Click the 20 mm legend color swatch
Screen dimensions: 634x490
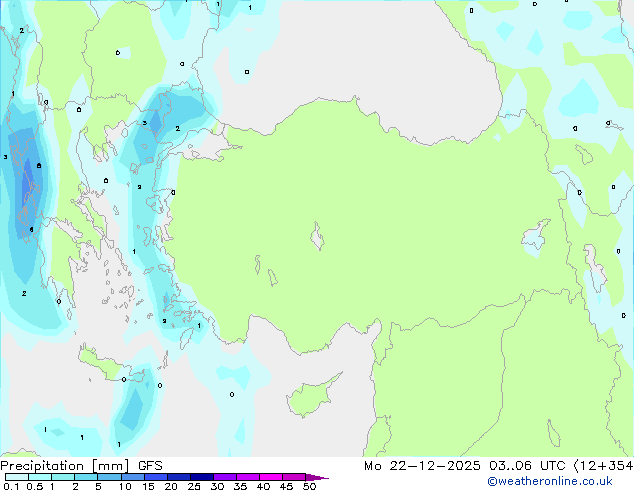pyautogui.click(x=178, y=477)
